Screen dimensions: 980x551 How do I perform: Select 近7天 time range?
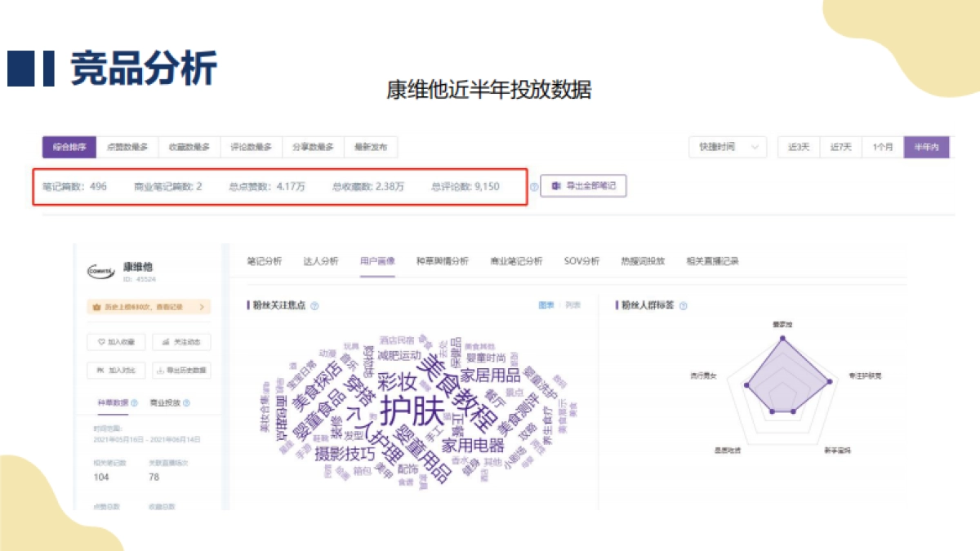pyautogui.click(x=840, y=147)
